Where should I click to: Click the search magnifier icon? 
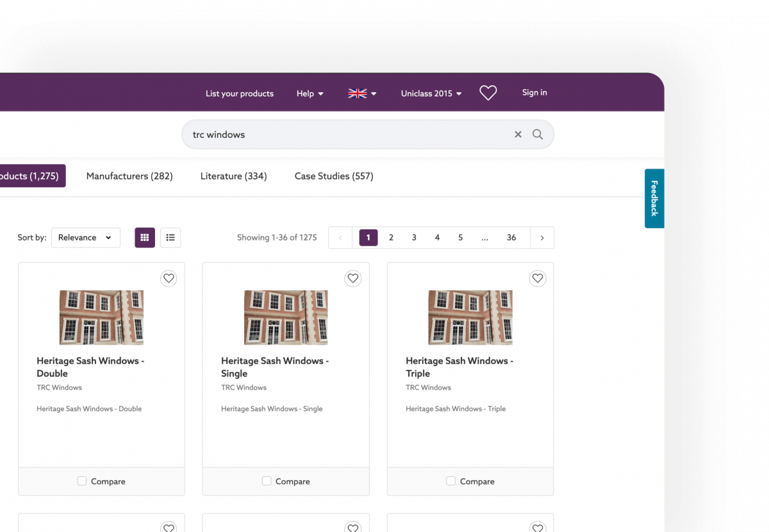(x=538, y=135)
